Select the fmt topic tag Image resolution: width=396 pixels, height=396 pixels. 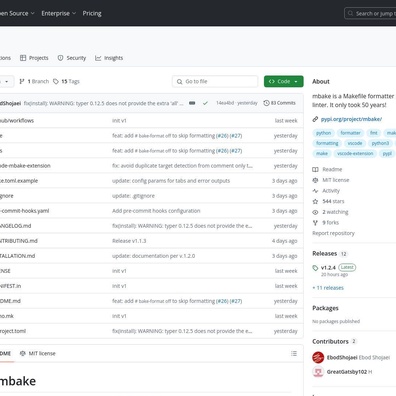[x=374, y=133]
